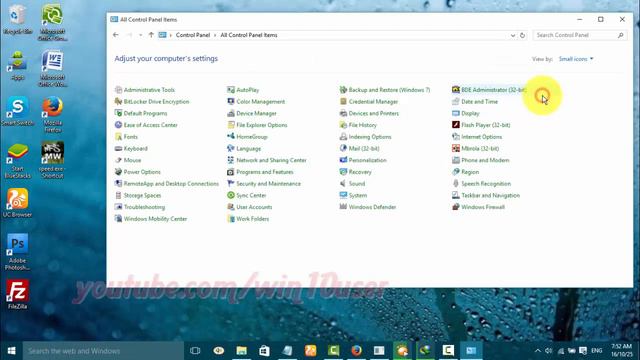This screenshot has height=360, width=640.
Task: Expand the chevron after Control Panel breadcrumb
Action: point(215,36)
